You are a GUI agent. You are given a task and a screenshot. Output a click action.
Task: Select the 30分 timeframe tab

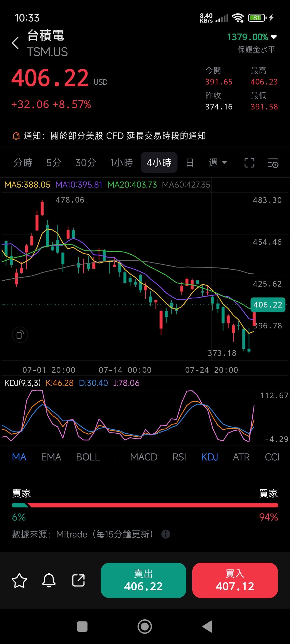click(x=86, y=163)
